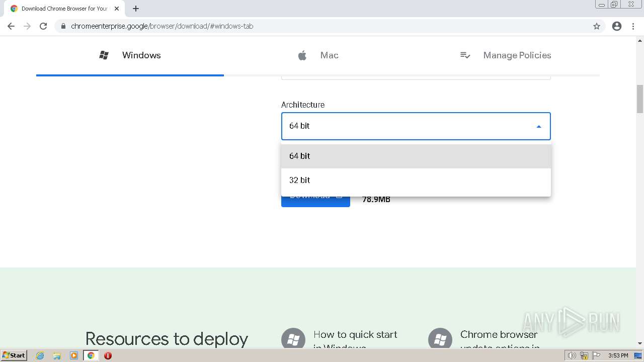Close the Download Chrome Browser tab

pyautogui.click(x=117, y=9)
